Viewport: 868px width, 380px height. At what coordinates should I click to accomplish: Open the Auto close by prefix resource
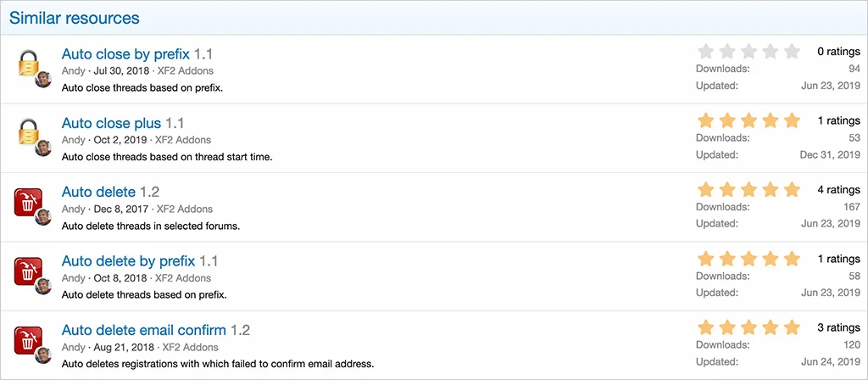click(125, 54)
